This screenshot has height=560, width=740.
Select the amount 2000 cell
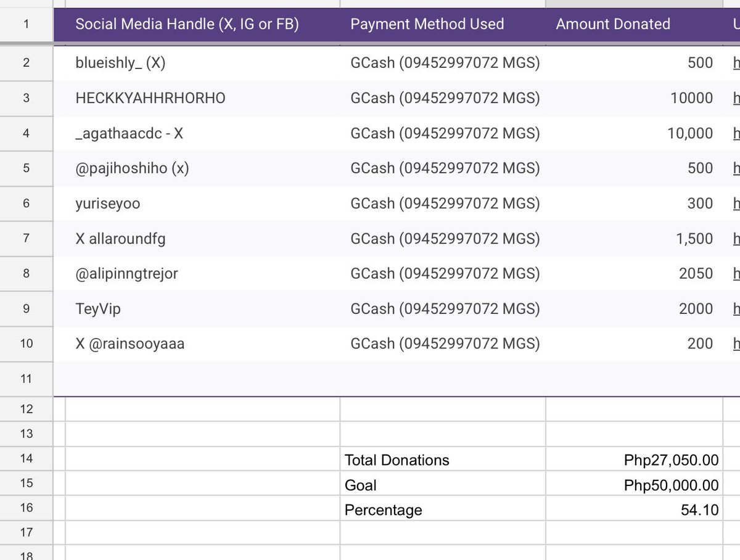(634, 308)
